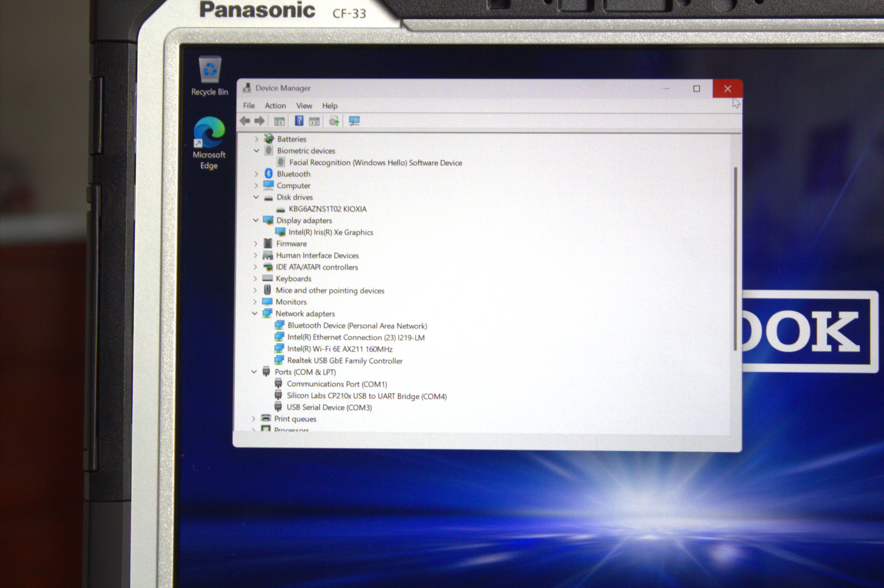
Task: Collapse the Biometric devices category
Action: pyautogui.click(x=256, y=150)
